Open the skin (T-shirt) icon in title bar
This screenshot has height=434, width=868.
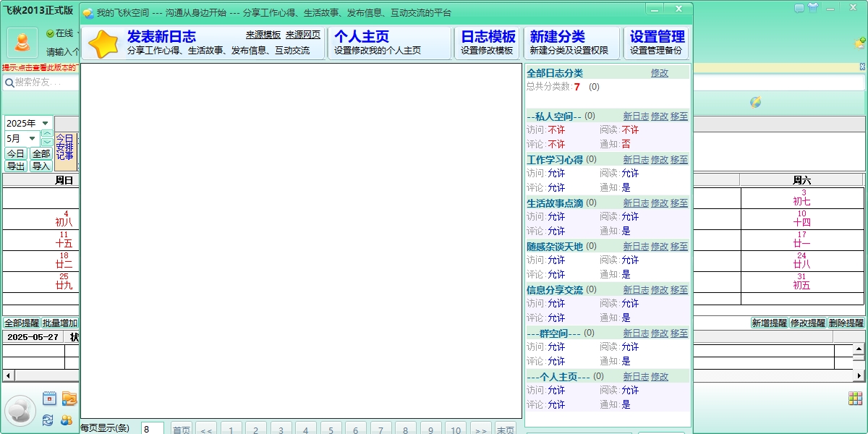click(x=814, y=8)
